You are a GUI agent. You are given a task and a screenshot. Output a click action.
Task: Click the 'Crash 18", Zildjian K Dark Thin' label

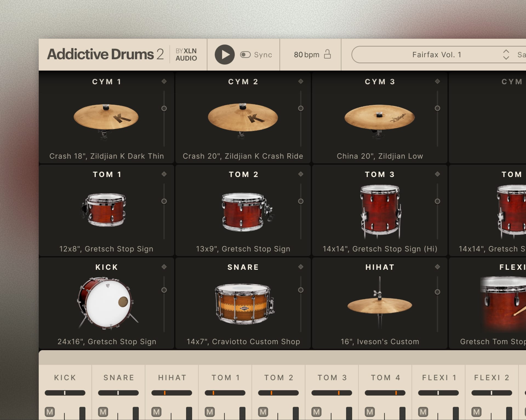(107, 156)
